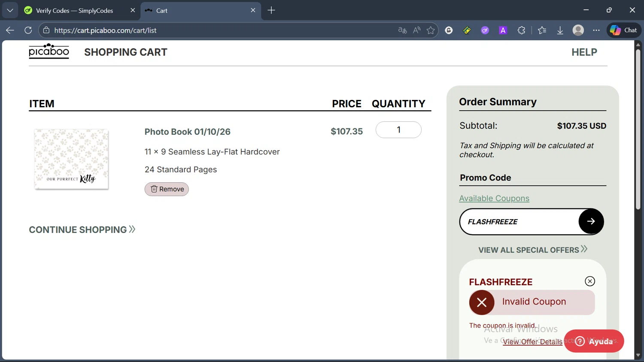Go back to the previous page
The image size is (644, 362).
click(x=10, y=30)
